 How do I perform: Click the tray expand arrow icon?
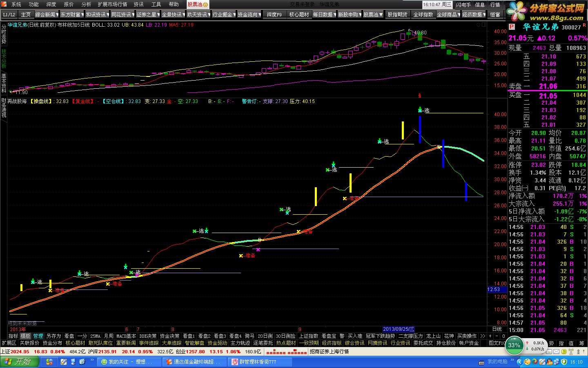point(520,362)
